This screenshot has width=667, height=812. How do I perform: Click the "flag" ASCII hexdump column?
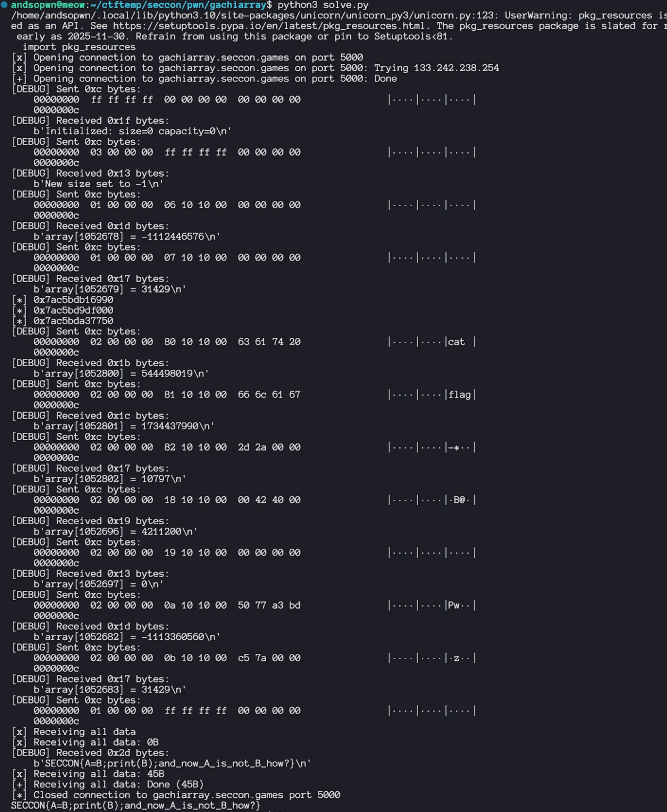[x=459, y=395]
